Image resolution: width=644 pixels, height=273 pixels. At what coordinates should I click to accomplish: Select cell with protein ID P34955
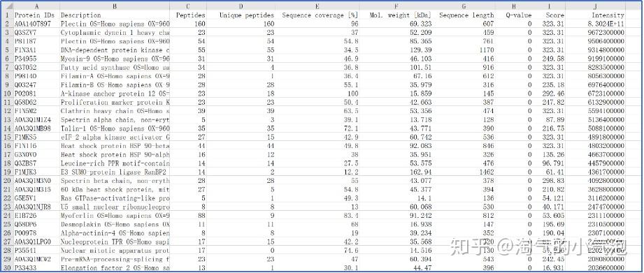pyautogui.click(x=36, y=59)
